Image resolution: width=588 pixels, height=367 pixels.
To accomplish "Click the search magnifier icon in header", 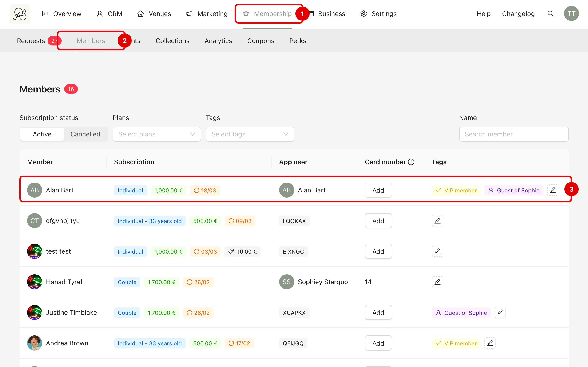I will pyautogui.click(x=551, y=14).
